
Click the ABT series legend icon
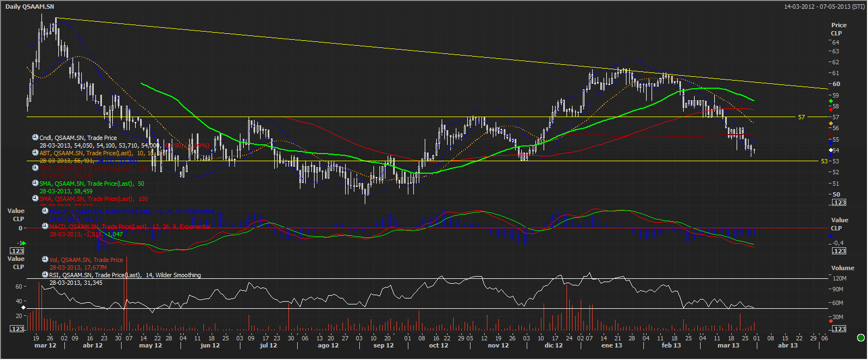(x=35, y=153)
